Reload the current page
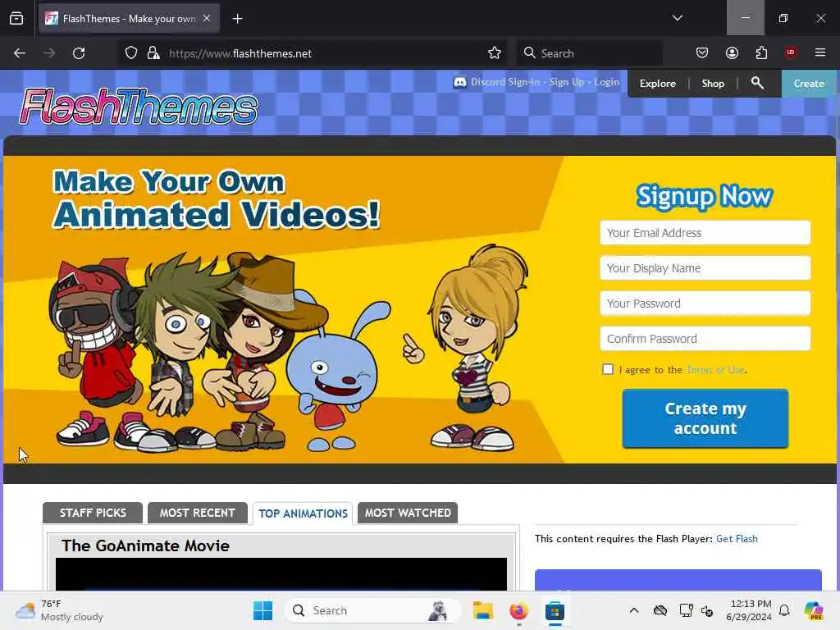Screen dimensions: 840x630 point(79,53)
